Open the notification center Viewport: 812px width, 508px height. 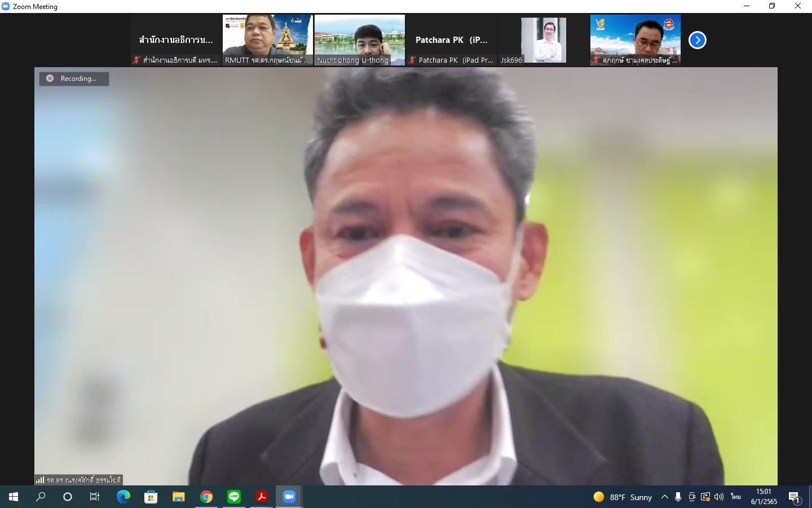click(795, 497)
